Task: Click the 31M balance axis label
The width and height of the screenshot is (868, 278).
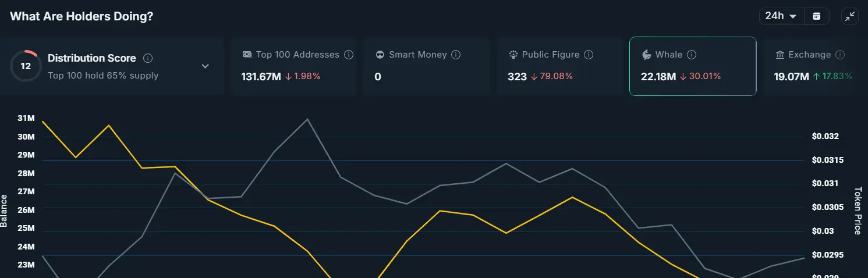Action: click(26, 118)
